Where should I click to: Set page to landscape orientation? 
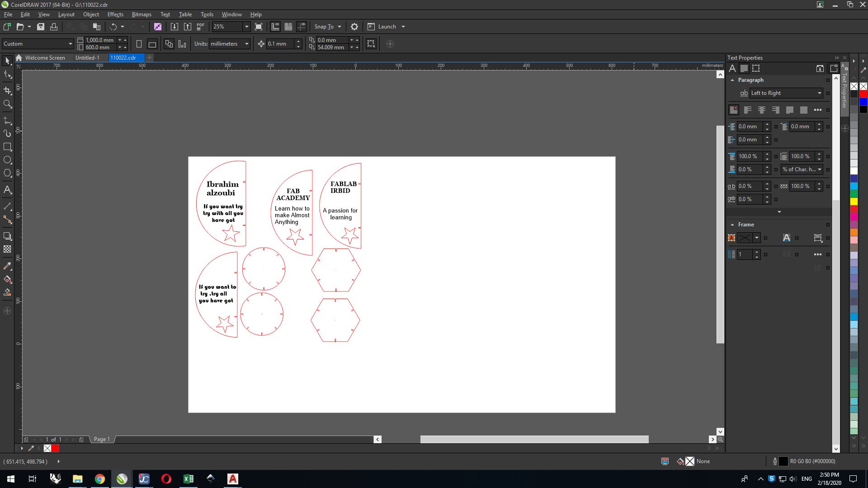coord(152,44)
